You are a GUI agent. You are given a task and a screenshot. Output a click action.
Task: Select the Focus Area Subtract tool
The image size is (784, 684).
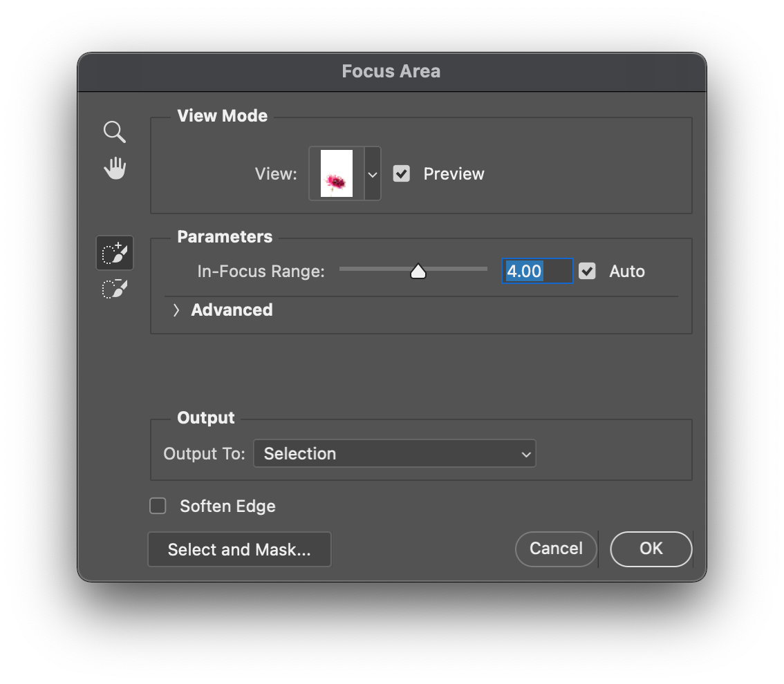(115, 288)
